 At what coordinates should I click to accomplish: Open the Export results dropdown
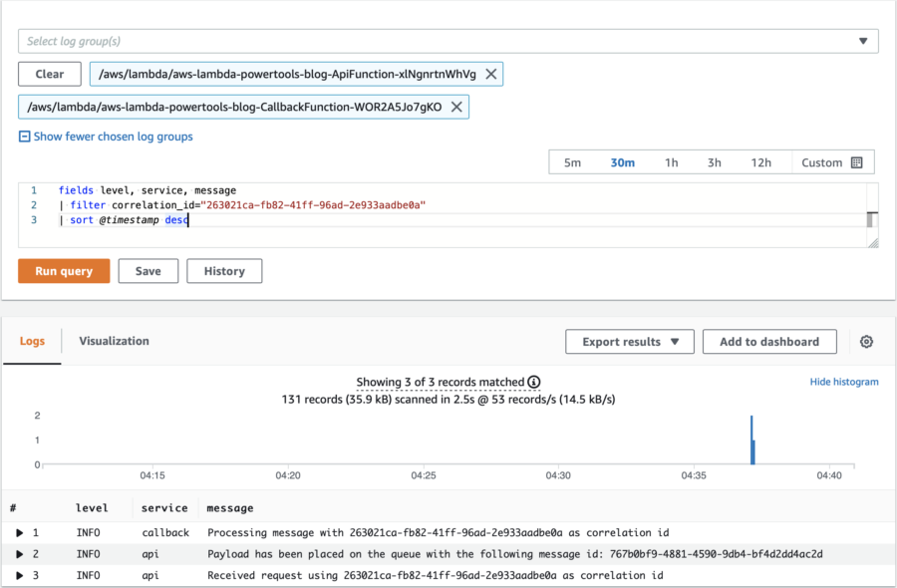point(630,342)
